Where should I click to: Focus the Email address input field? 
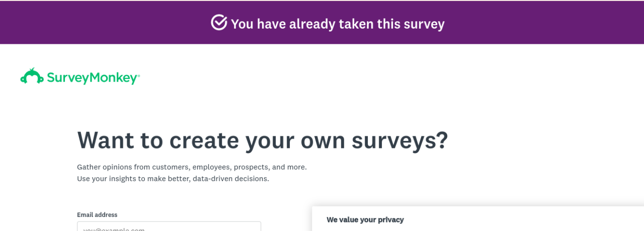point(169,227)
